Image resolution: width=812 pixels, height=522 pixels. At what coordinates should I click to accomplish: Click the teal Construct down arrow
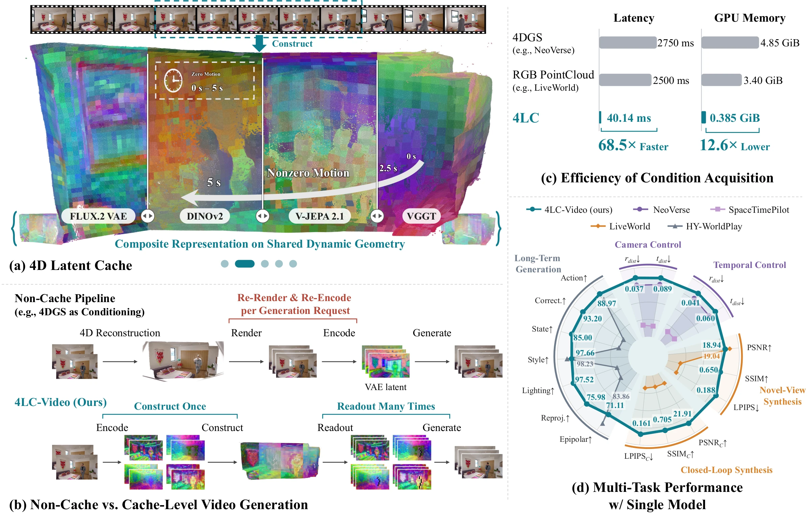(x=259, y=43)
